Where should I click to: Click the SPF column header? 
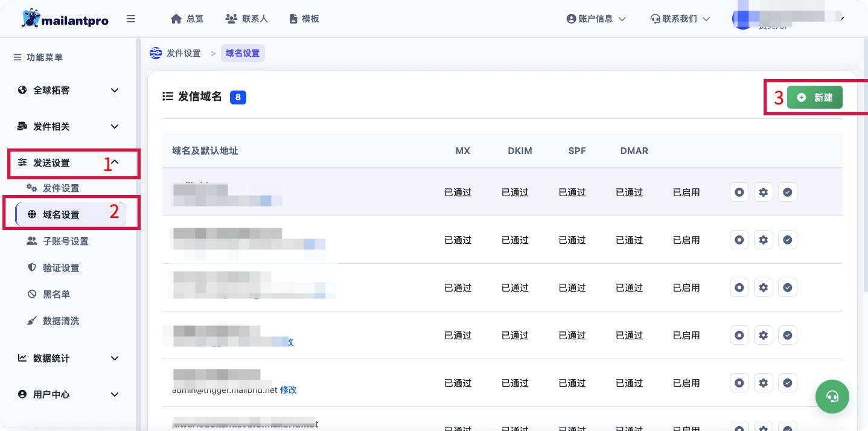click(x=577, y=151)
